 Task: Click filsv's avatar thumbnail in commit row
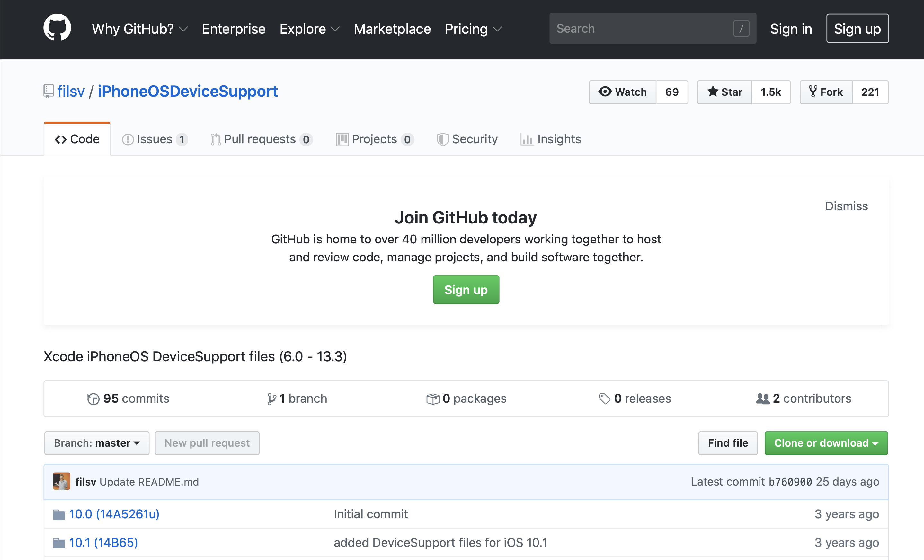[x=61, y=481]
